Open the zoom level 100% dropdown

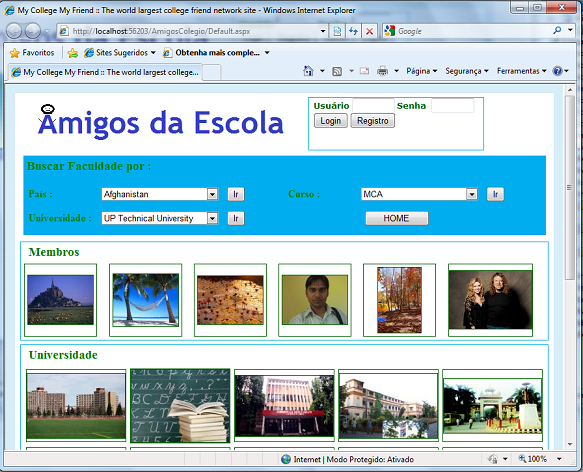[x=559, y=459]
